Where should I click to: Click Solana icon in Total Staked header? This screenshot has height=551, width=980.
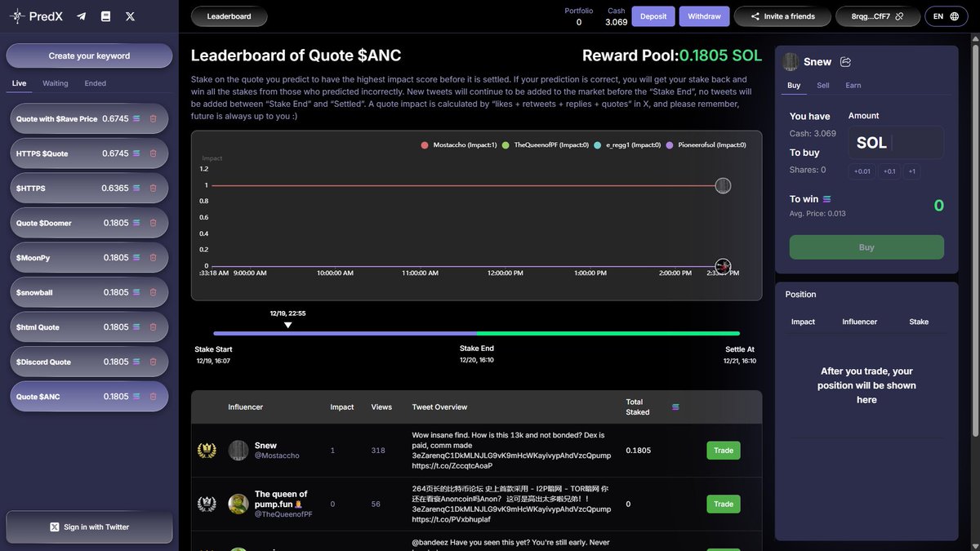[675, 407]
